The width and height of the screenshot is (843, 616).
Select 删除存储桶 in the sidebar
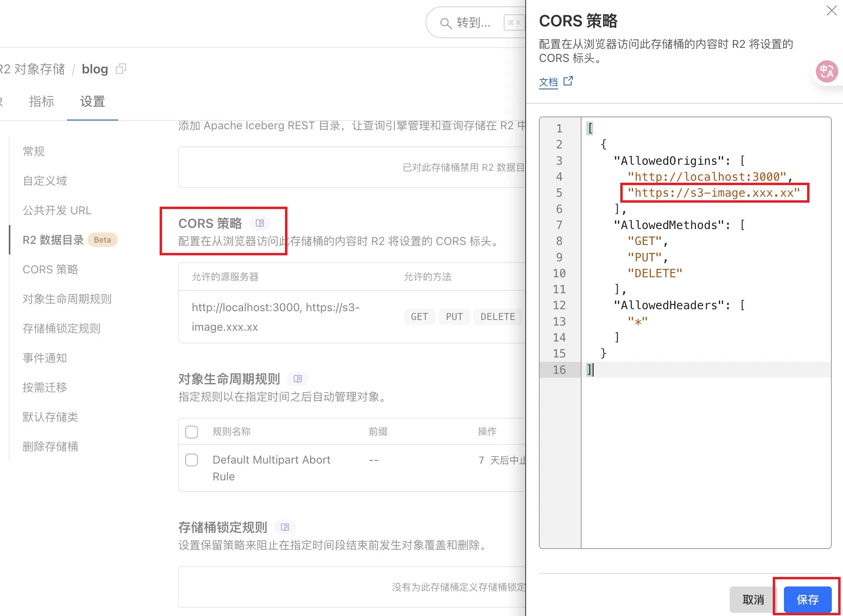pyautogui.click(x=50, y=446)
